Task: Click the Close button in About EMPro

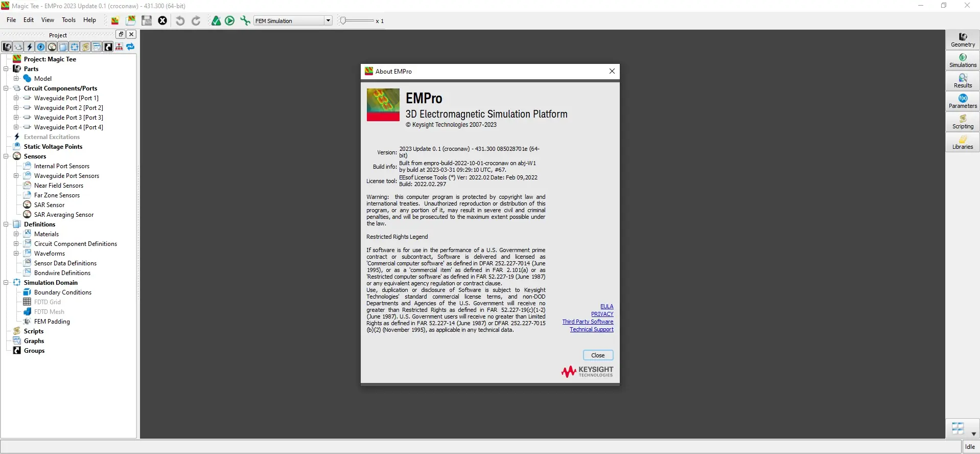Action: click(x=598, y=355)
